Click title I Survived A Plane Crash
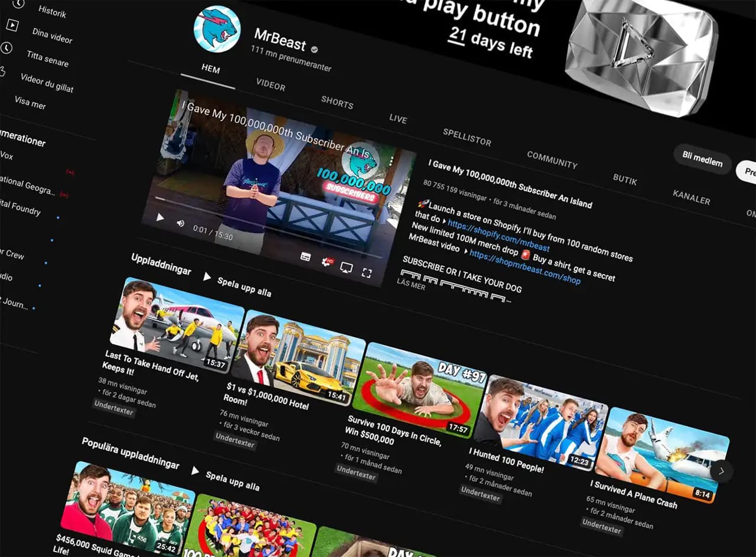The image size is (756, 557). pos(633,494)
